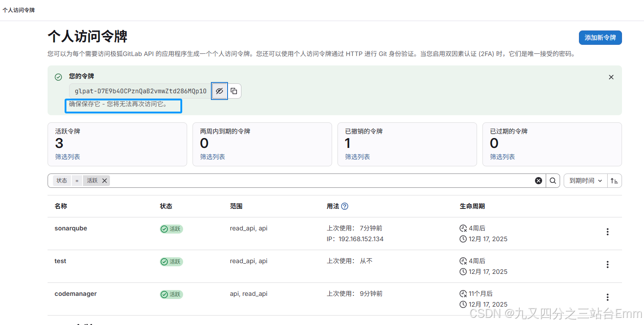
Task: Copy the personal access token to clipboard
Action: [x=234, y=91]
